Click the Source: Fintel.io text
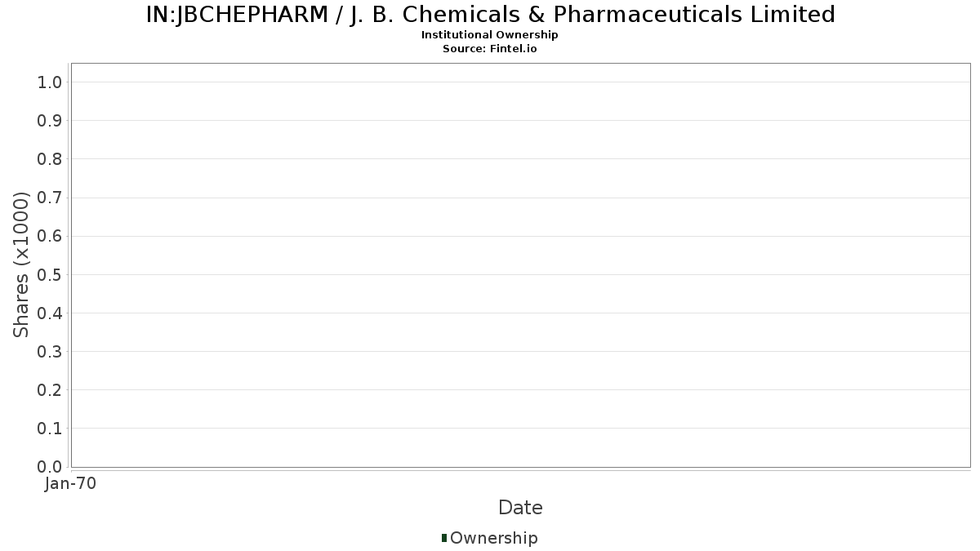The height and width of the screenshot is (551, 980). [x=490, y=49]
